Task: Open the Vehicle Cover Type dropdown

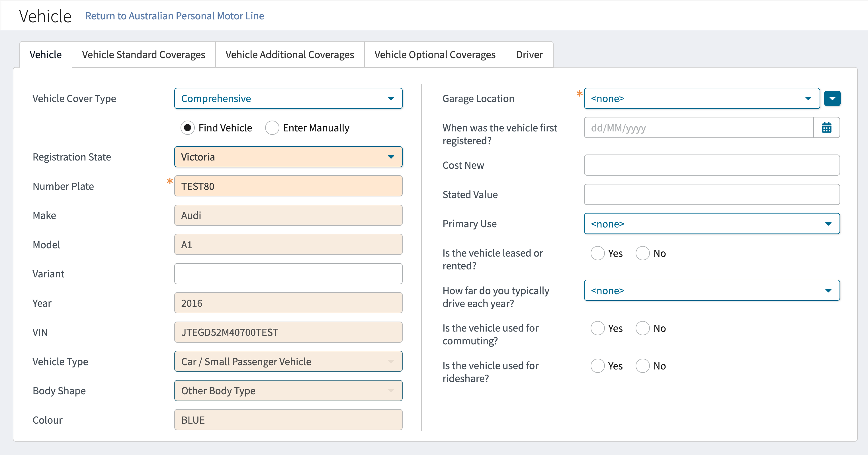Action: [x=288, y=98]
